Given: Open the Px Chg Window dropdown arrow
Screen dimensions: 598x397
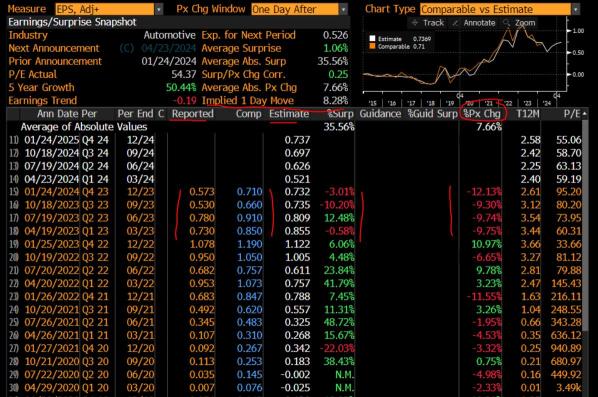Looking at the screenshot, I should (343, 9).
